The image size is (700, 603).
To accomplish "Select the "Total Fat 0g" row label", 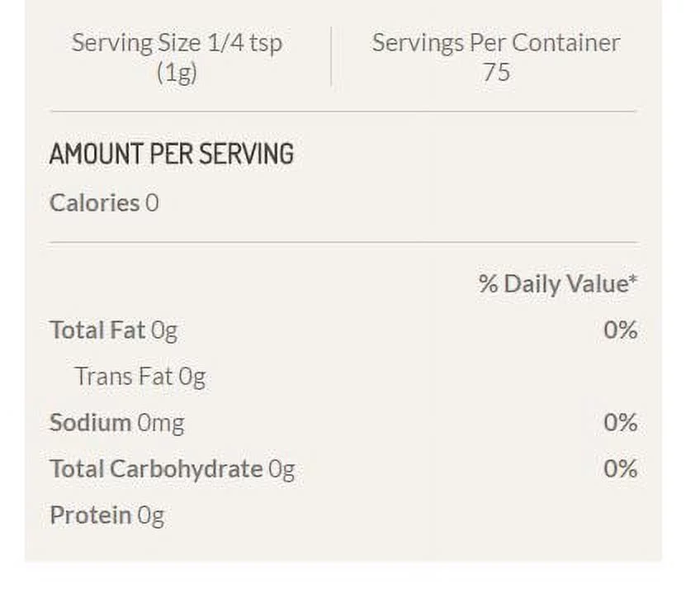I will tap(113, 330).
